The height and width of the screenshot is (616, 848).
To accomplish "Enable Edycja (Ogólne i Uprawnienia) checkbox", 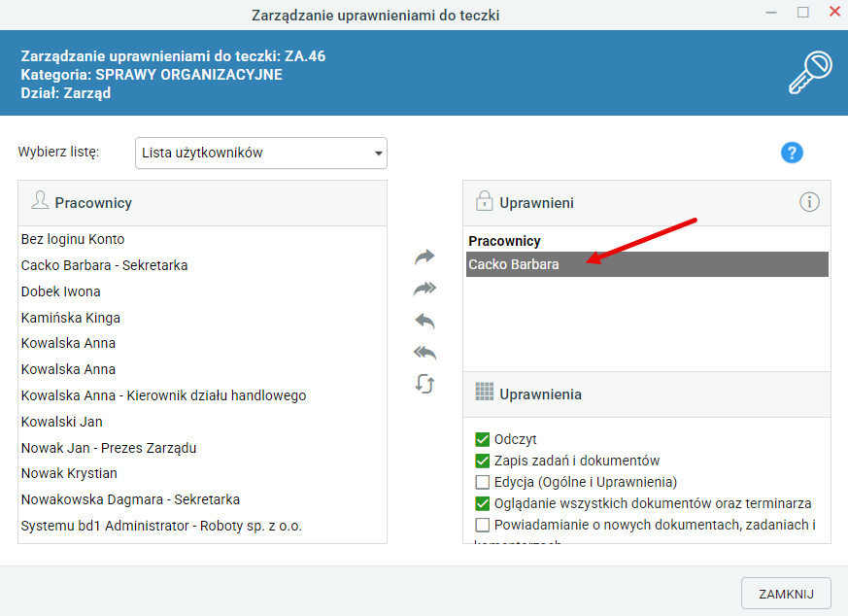I will pos(482,482).
